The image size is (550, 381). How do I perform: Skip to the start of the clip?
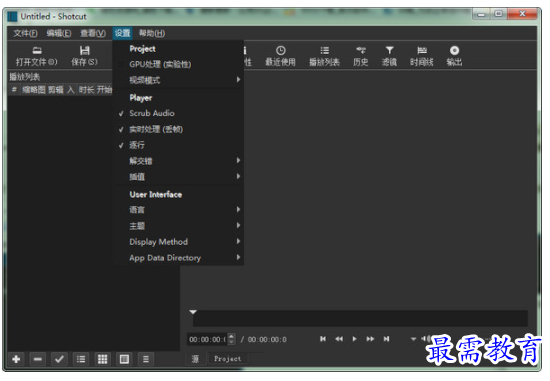pyautogui.click(x=323, y=339)
